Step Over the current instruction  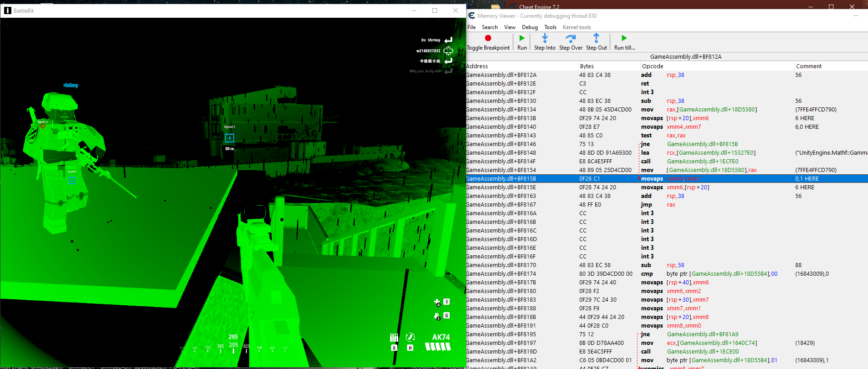[x=571, y=42]
